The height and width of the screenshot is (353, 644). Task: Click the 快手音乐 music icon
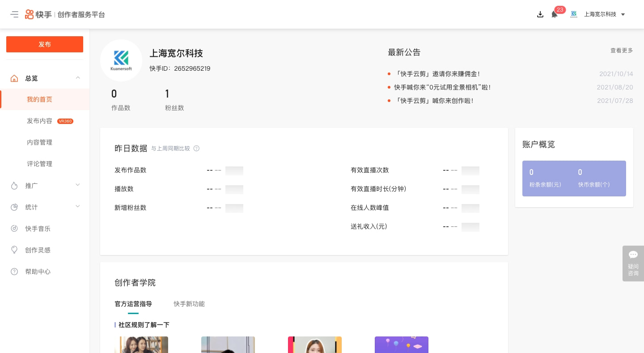tap(14, 229)
